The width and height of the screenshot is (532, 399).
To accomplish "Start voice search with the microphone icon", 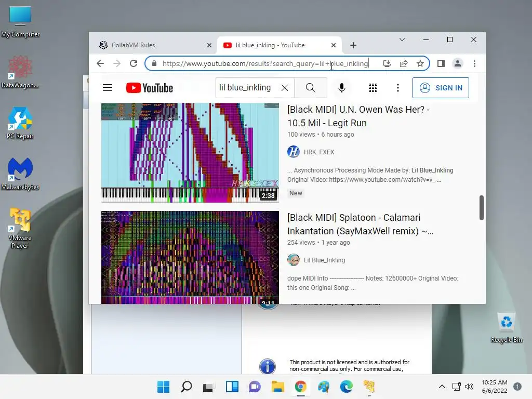I will (x=342, y=88).
